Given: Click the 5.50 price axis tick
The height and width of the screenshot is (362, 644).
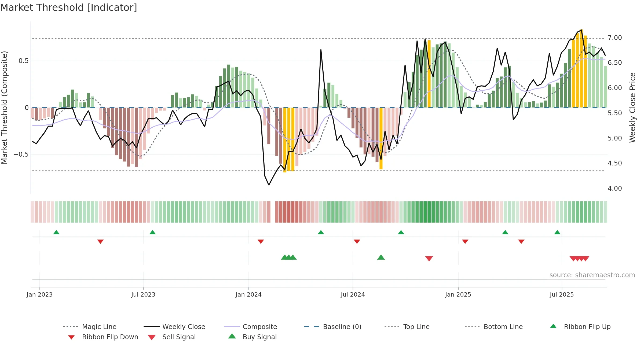Looking at the screenshot, I should click(x=615, y=113).
